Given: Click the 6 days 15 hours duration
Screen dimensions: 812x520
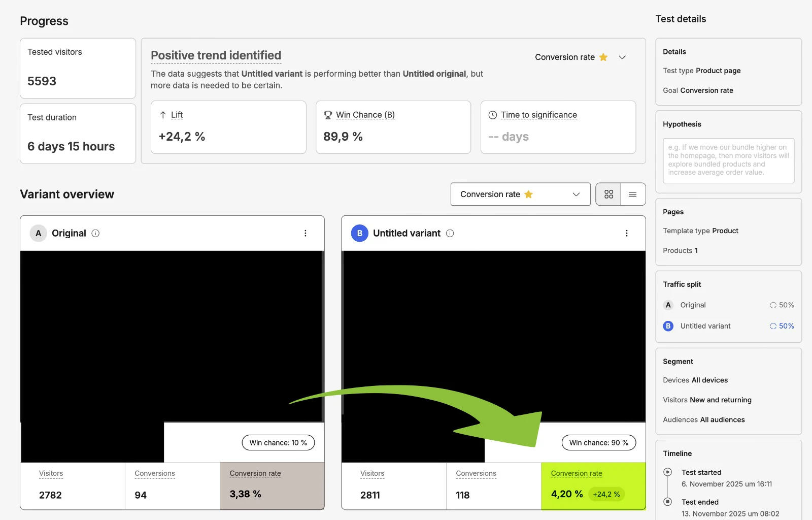Looking at the screenshot, I should [71, 146].
